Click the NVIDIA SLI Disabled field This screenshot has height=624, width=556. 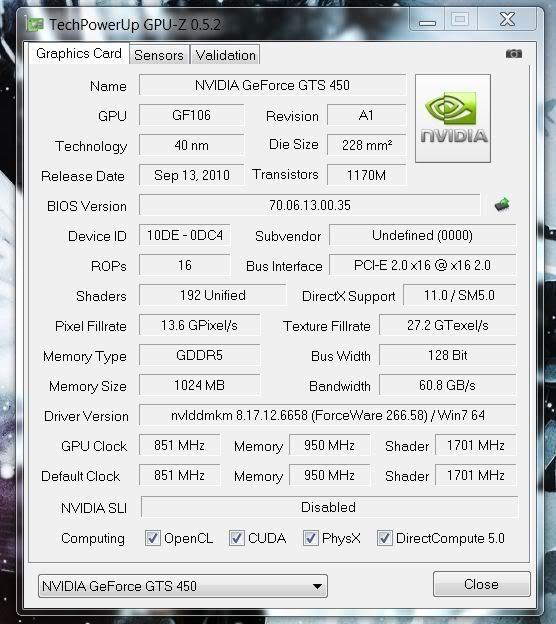tap(329, 507)
